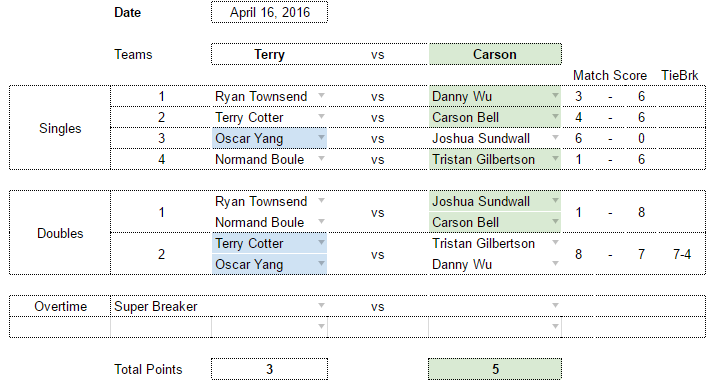Viewport: 710px width, 386px height.
Task: Click the Singles section label
Action: pyautogui.click(x=60, y=128)
